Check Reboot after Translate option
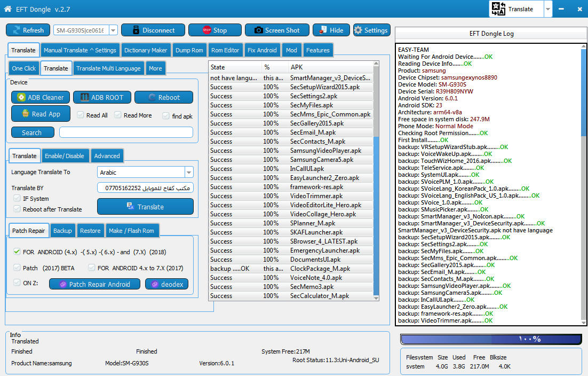The width and height of the screenshot is (588, 376). [x=17, y=209]
